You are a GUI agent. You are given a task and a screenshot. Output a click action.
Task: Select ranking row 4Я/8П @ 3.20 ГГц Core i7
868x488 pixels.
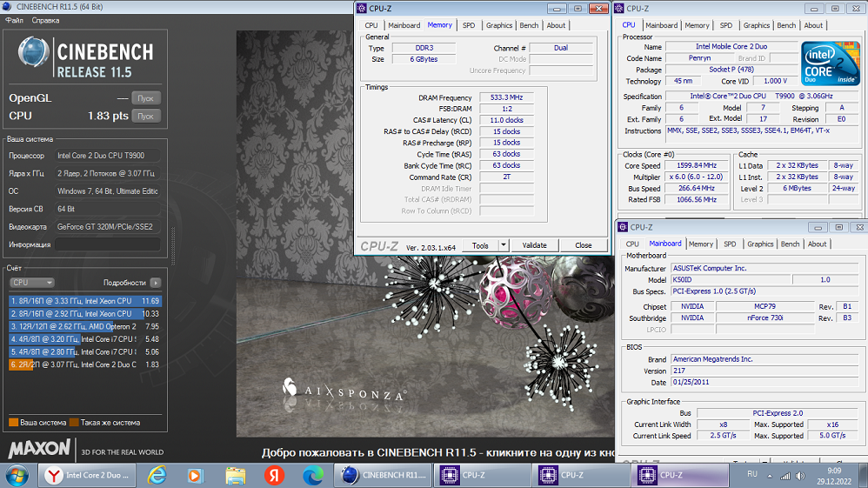(x=85, y=339)
